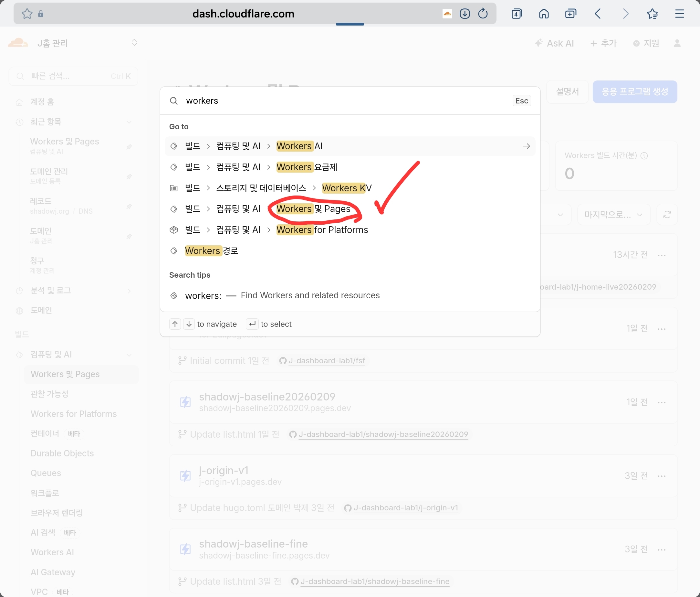Click the Ask AI button

point(554,43)
